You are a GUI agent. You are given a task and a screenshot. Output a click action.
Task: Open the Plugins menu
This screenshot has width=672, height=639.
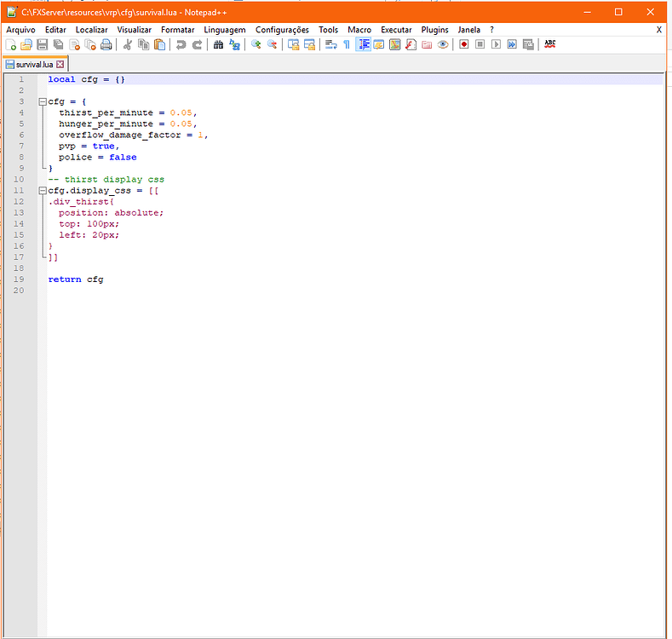click(434, 30)
